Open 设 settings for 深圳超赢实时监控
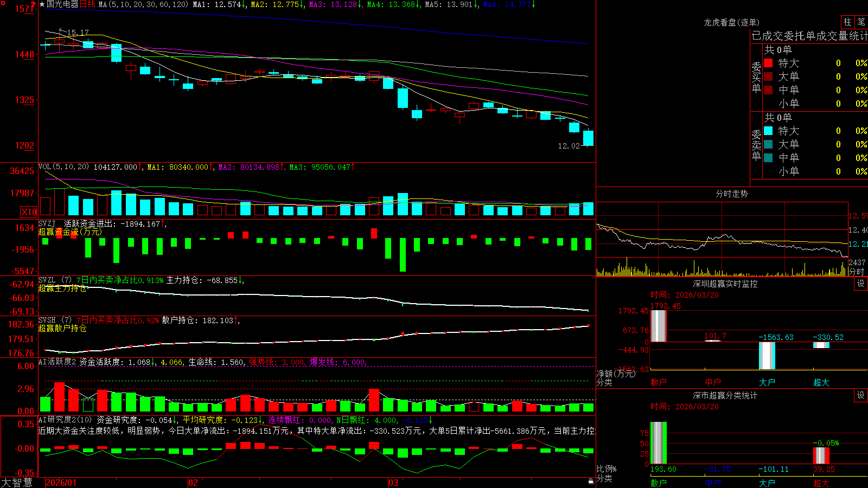 pyautogui.click(x=861, y=284)
